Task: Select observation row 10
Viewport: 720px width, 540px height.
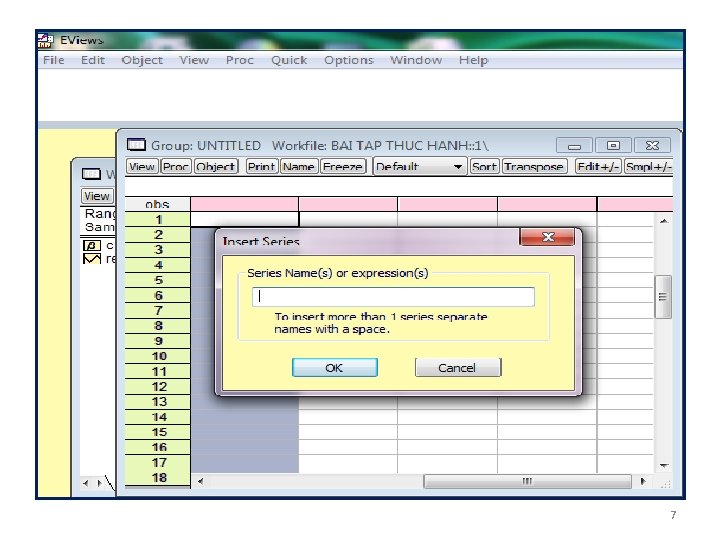Action: [158, 356]
